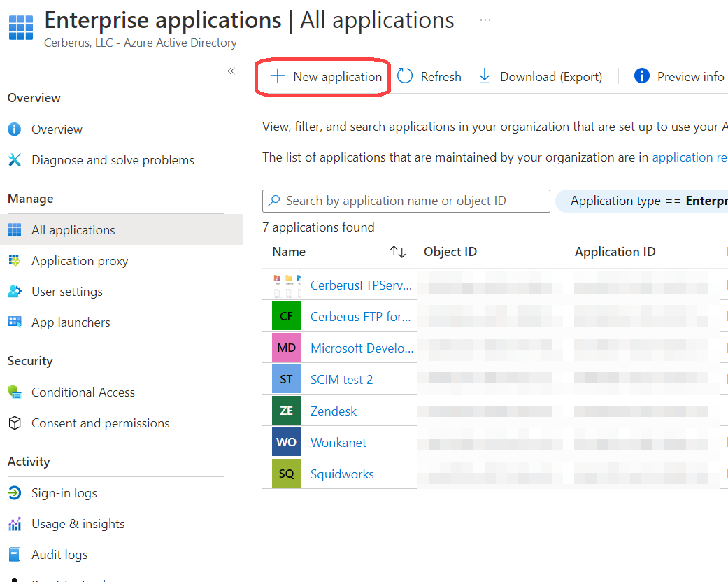Open Cerberus FTP for... application link
The height and width of the screenshot is (582, 728).
(x=360, y=317)
